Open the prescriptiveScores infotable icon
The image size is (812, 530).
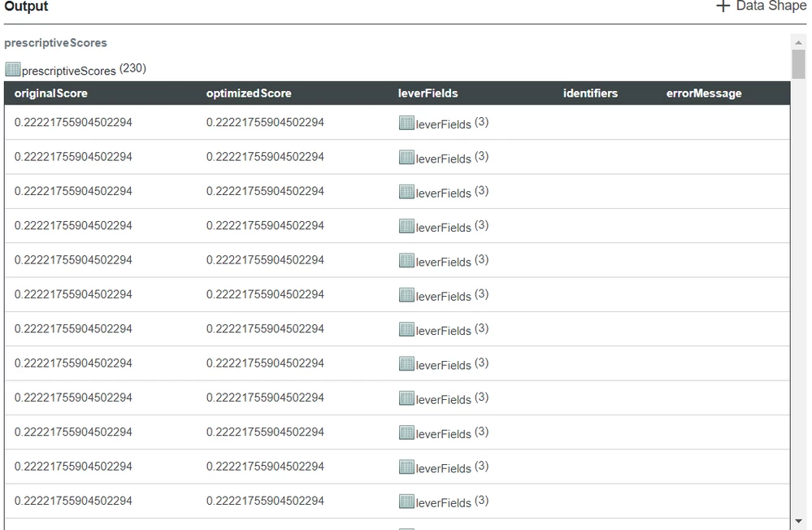pyautogui.click(x=12, y=69)
